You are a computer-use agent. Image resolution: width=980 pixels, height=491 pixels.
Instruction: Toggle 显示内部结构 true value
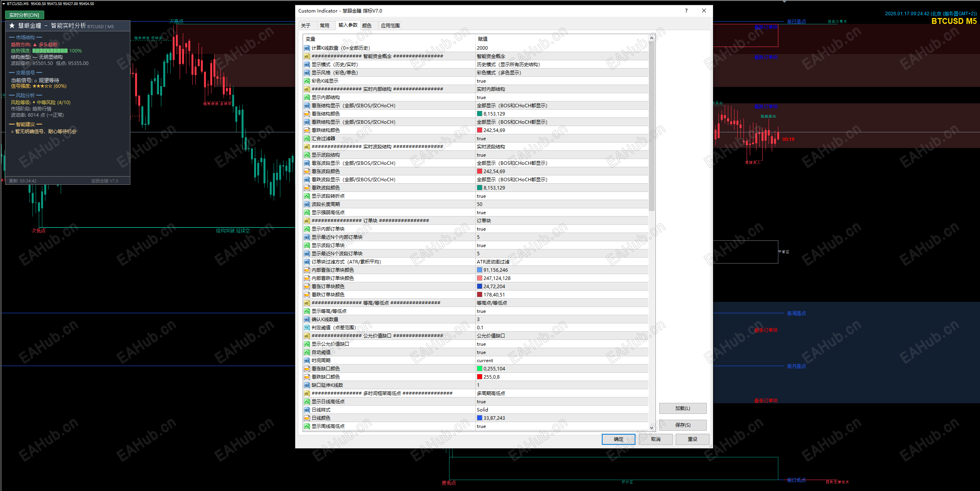pyautogui.click(x=481, y=97)
